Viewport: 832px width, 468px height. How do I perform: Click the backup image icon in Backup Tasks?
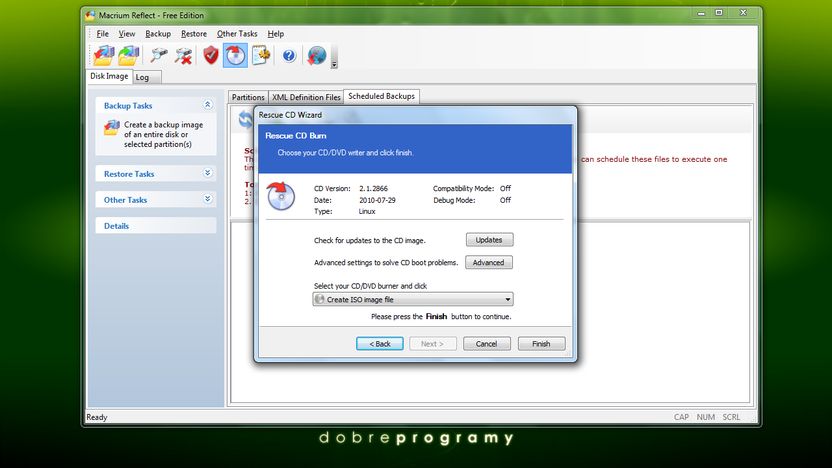pos(111,128)
